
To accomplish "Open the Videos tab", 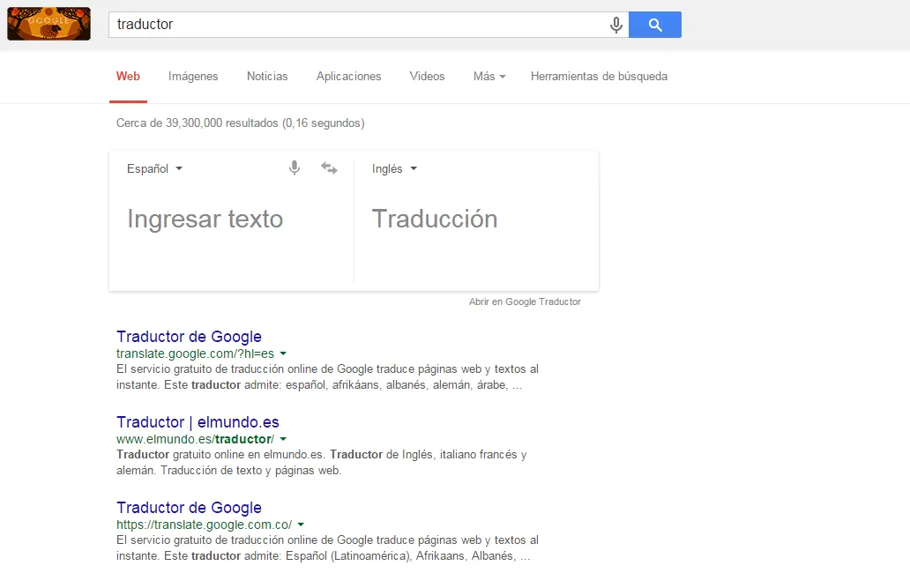I will click(x=427, y=76).
